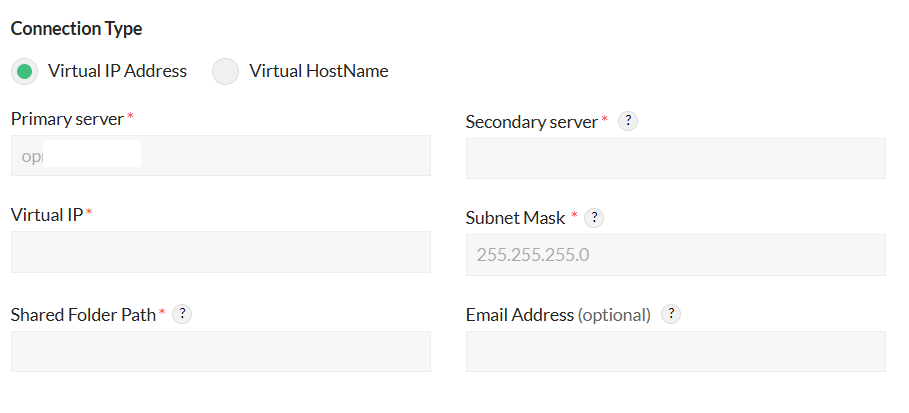The width and height of the screenshot is (909, 413).
Task: Click the "Connection Type" heading
Action: (76, 28)
